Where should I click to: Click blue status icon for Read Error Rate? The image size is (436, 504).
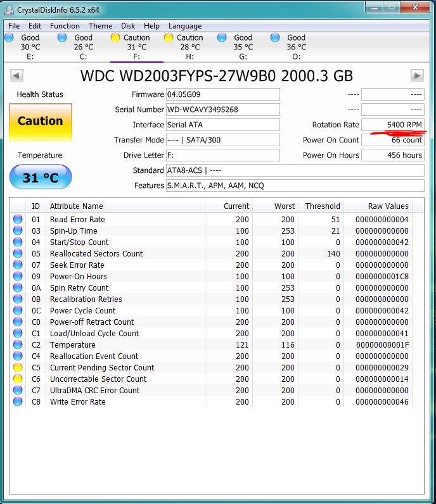tap(18, 219)
